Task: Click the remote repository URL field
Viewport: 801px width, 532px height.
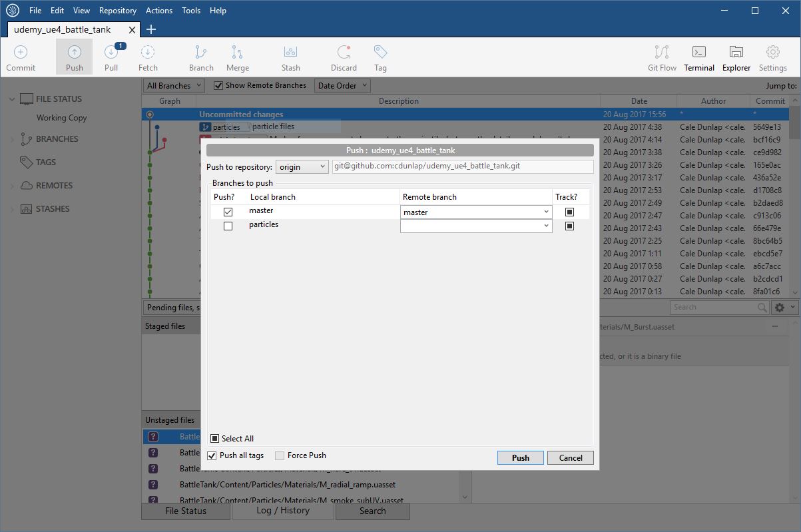Action: pyautogui.click(x=463, y=166)
